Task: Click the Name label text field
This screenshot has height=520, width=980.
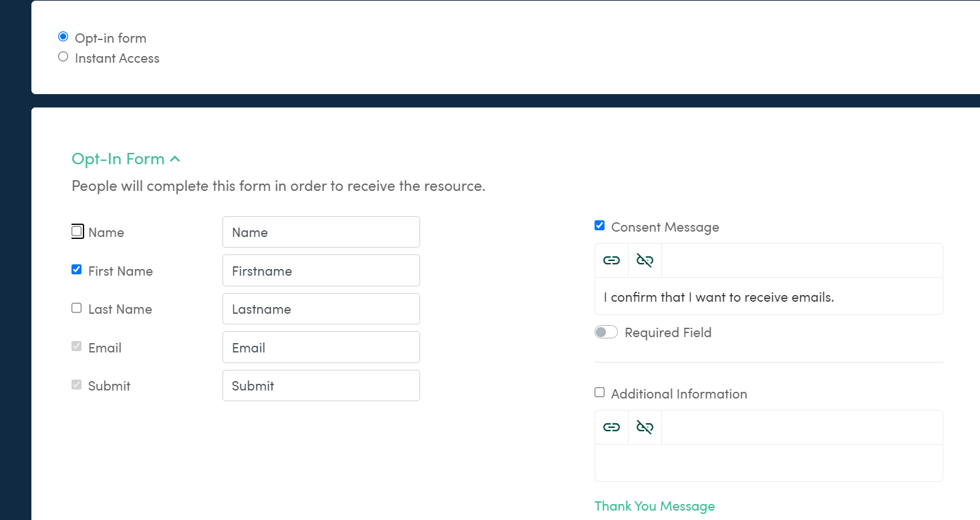Action: click(321, 232)
